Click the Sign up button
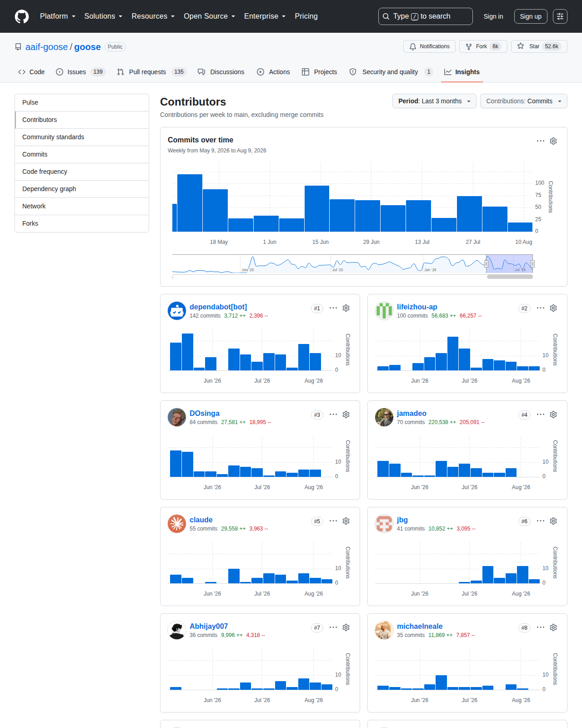The height and width of the screenshot is (728, 582). click(x=531, y=16)
